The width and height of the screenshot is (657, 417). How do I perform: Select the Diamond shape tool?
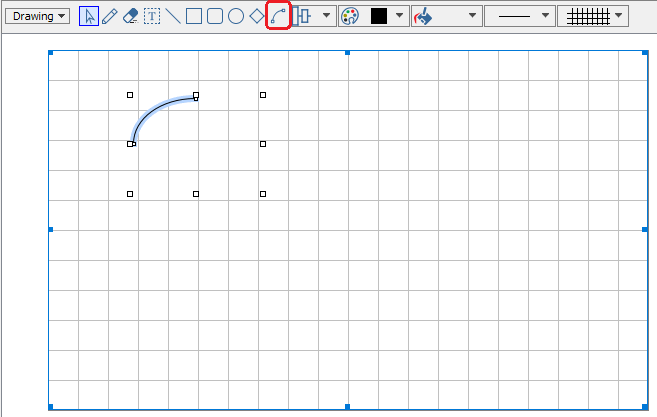click(257, 16)
